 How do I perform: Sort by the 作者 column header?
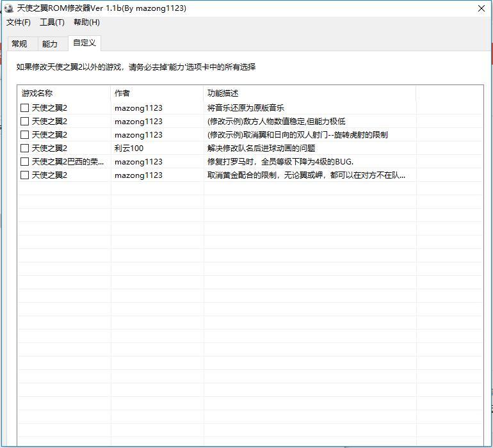tap(157, 93)
